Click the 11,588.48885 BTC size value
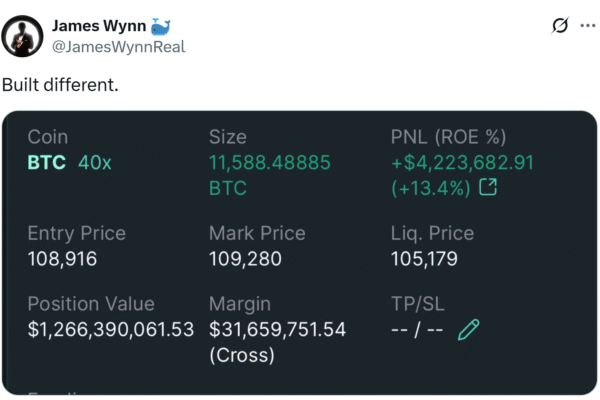 click(x=269, y=175)
